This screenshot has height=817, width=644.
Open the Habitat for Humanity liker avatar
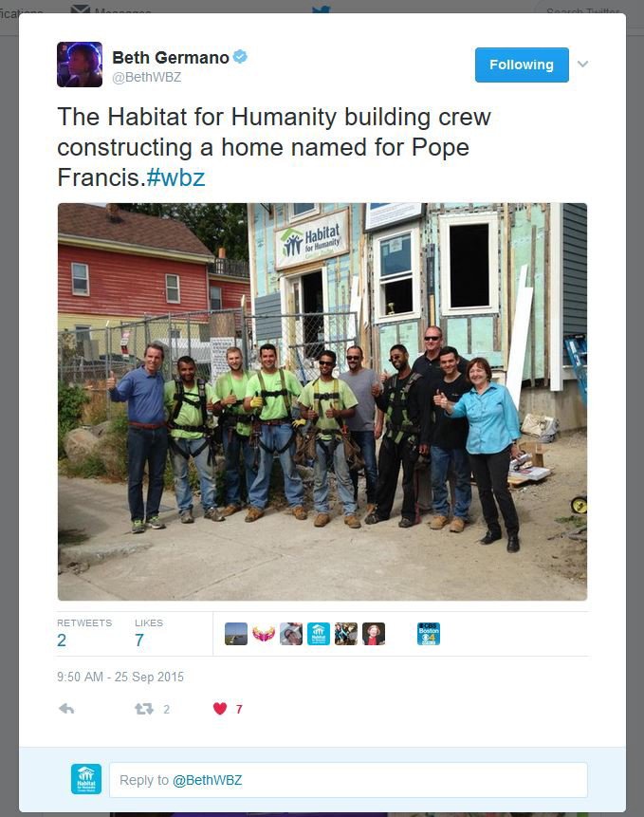pos(319,634)
